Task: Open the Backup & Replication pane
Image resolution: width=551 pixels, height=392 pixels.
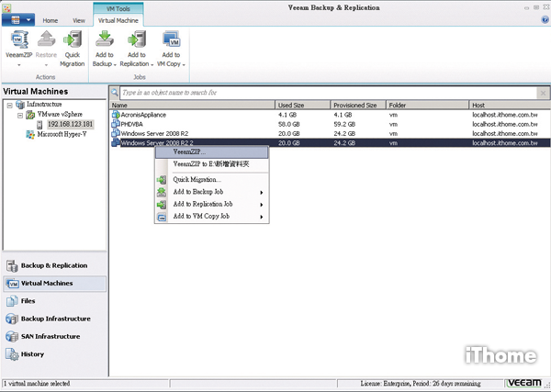Action: 53,265
